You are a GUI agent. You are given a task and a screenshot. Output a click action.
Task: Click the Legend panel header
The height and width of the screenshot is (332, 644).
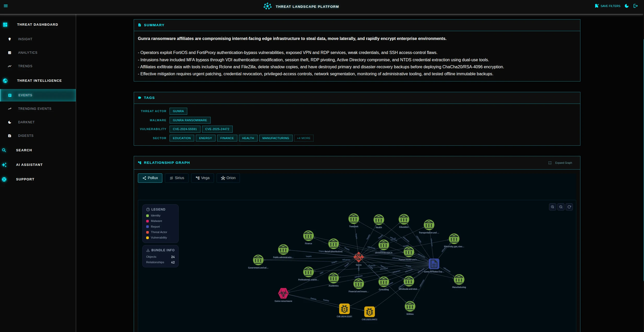click(x=156, y=209)
